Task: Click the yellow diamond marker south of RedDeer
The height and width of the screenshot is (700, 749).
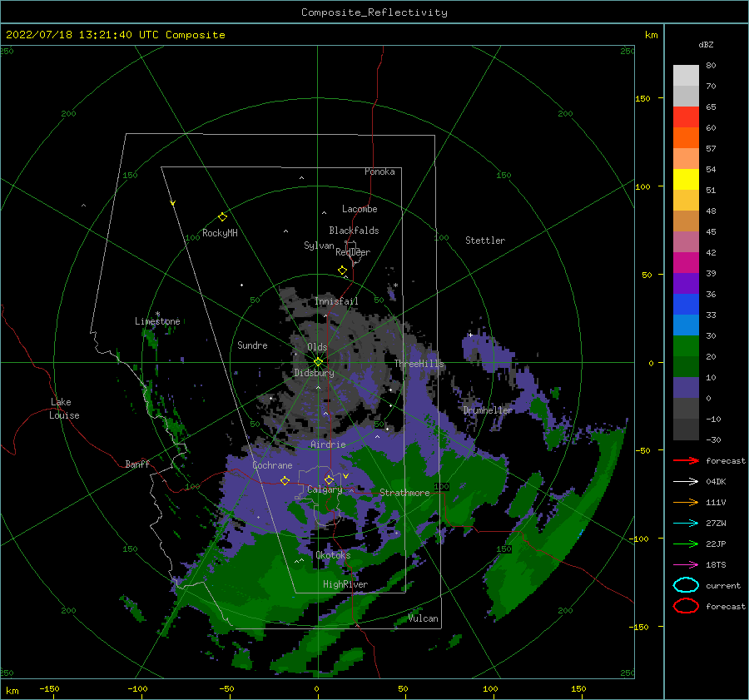Action: (x=343, y=271)
